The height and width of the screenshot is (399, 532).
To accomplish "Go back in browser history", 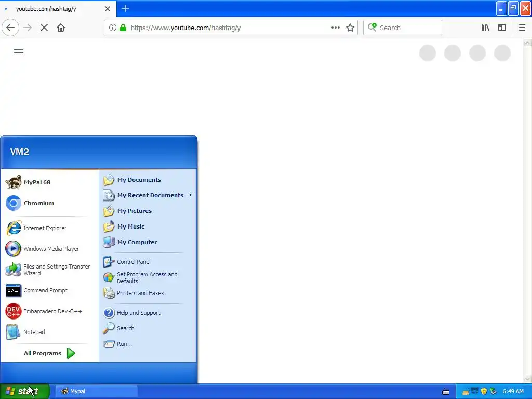I will (x=10, y=28).
